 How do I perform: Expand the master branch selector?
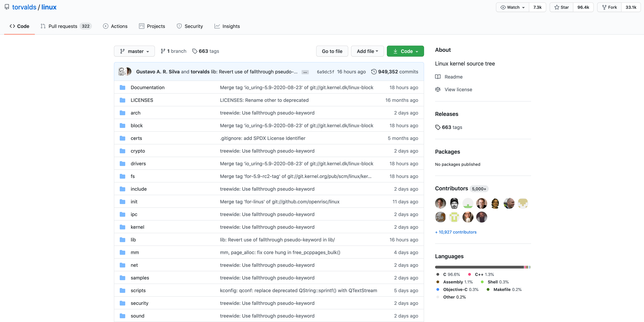pyautogui.click(x=134, y=51)
